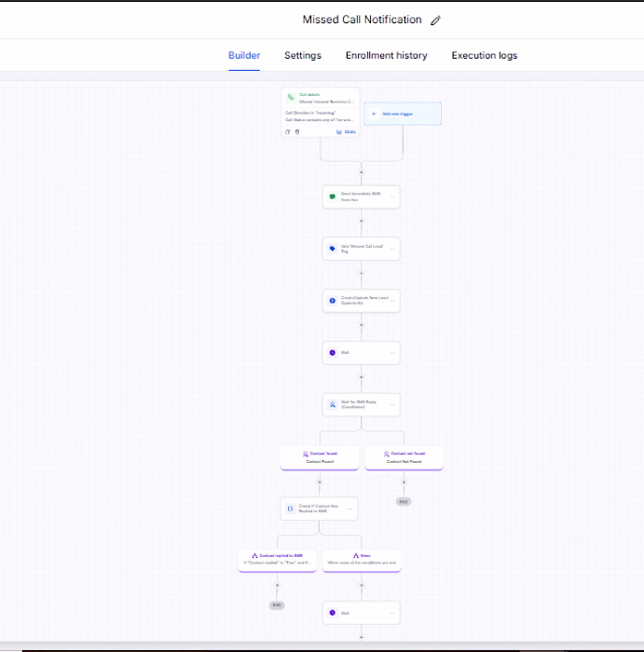The height and width of the screenshot is (652, 644).
Task: Open three-dot menu on Create/Update Opportunity node
Action: point(392,301)
